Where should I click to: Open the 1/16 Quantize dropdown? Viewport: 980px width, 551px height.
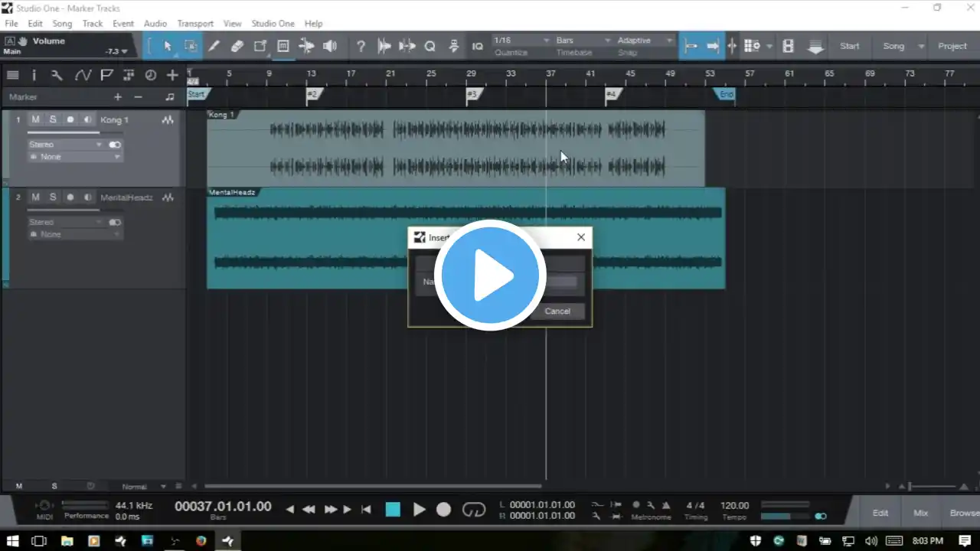click(522, 41)
